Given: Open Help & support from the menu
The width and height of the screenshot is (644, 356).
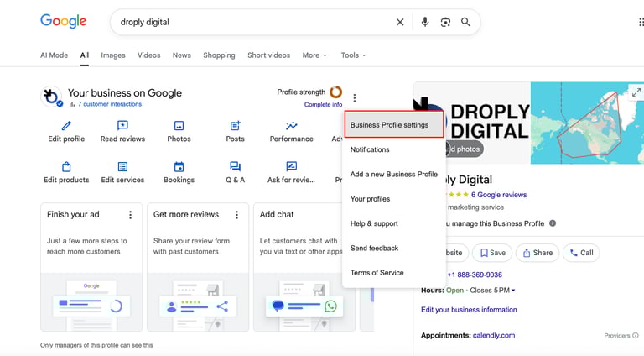Looking at the screenshot, I should pyautogui.click(x=394, y=223).
